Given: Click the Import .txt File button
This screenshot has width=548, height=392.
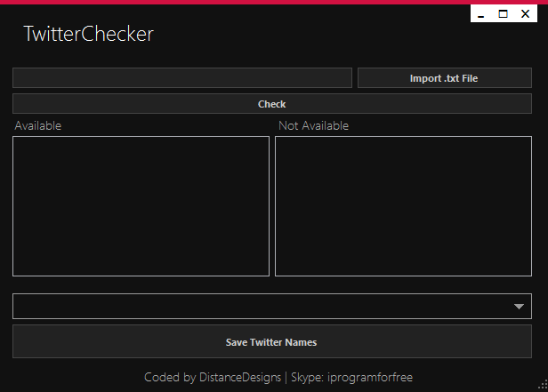Looking at the screenshot, I should pos(445,78).
